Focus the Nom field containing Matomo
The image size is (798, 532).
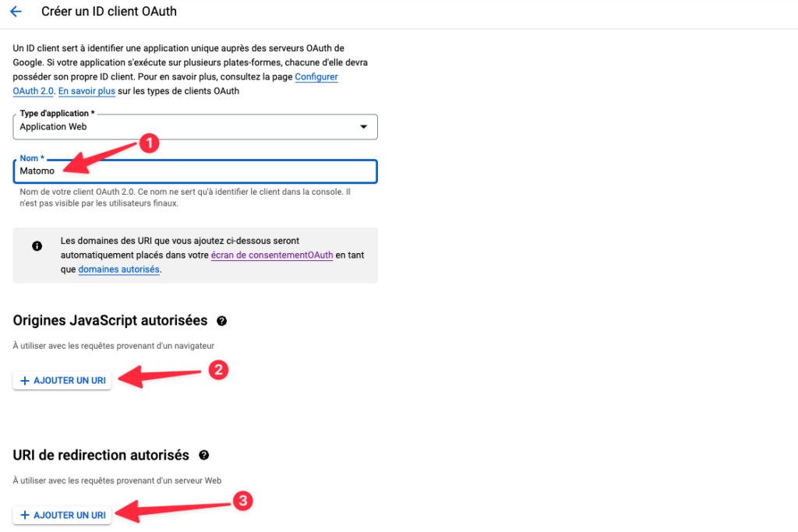[195, 171]
